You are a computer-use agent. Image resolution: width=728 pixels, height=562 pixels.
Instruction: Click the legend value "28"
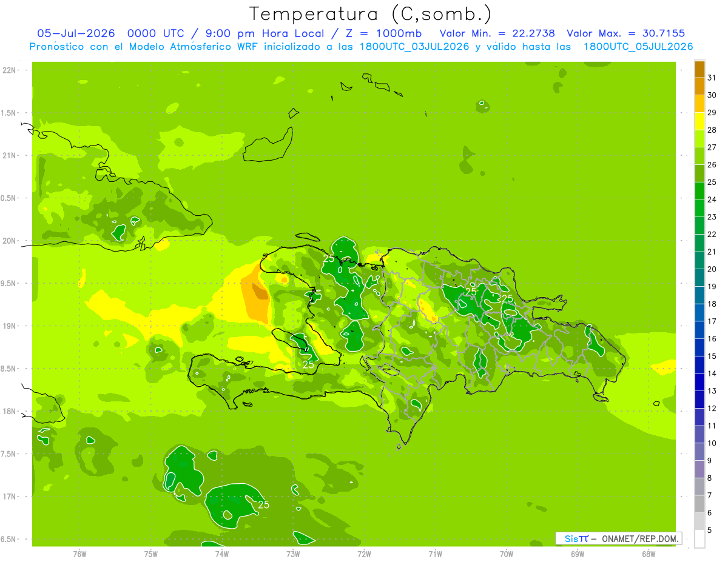click(712, 130)
